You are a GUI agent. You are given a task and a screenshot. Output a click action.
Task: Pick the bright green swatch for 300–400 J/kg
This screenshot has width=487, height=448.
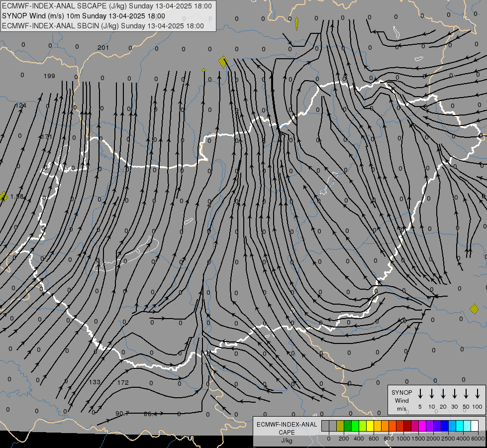(x=355, y=426)
